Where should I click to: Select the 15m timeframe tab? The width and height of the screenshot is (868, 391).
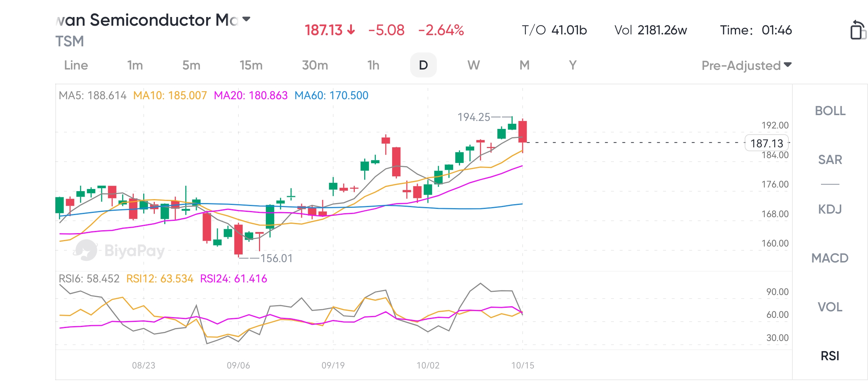pos(251,65)
